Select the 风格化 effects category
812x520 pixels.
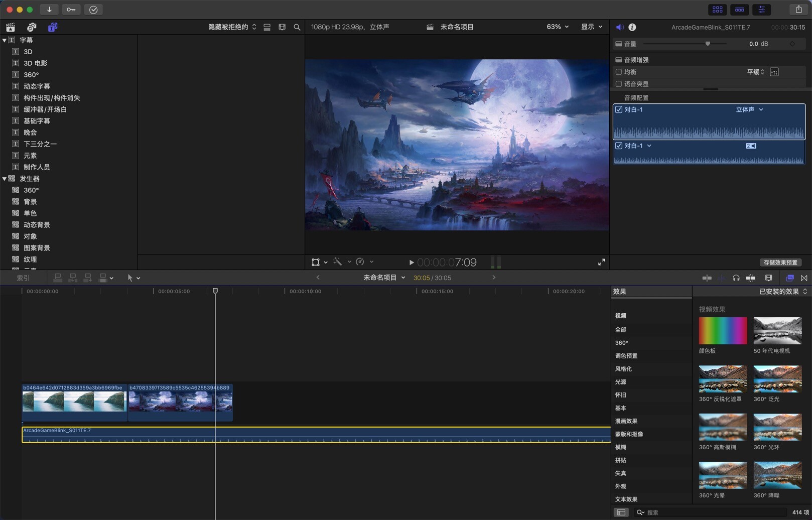[x=623, y=369]
